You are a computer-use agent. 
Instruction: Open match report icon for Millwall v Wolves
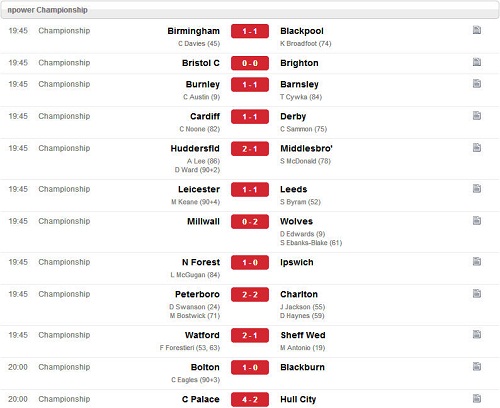tap(477, 221)
